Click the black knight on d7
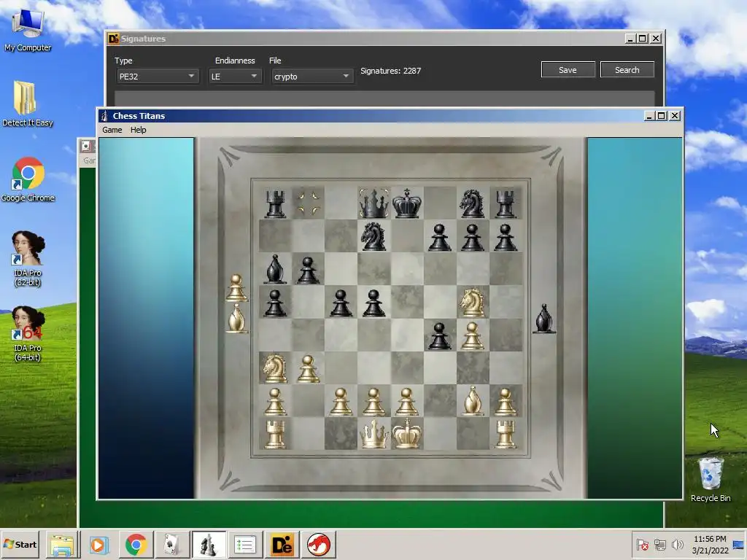The width and height of the screenshot is (747, 560). (373, 237)
